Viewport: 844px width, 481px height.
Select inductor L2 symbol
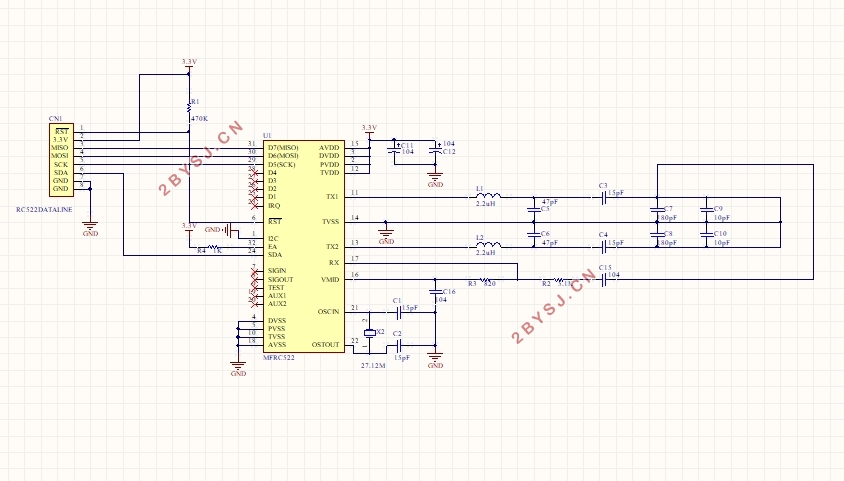tap(488, 245)
